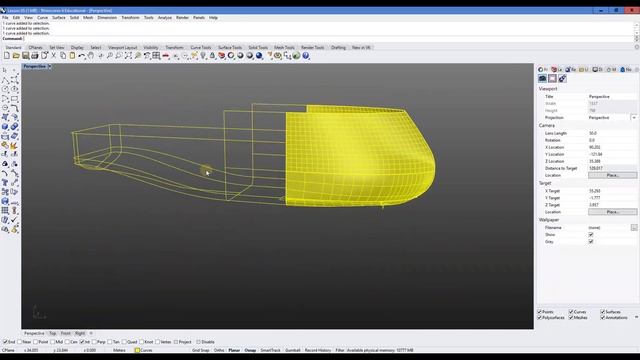This screenshot has width=640, height=360.
Task: Enable the Project osnap checkbox
Action: [176, 342]
